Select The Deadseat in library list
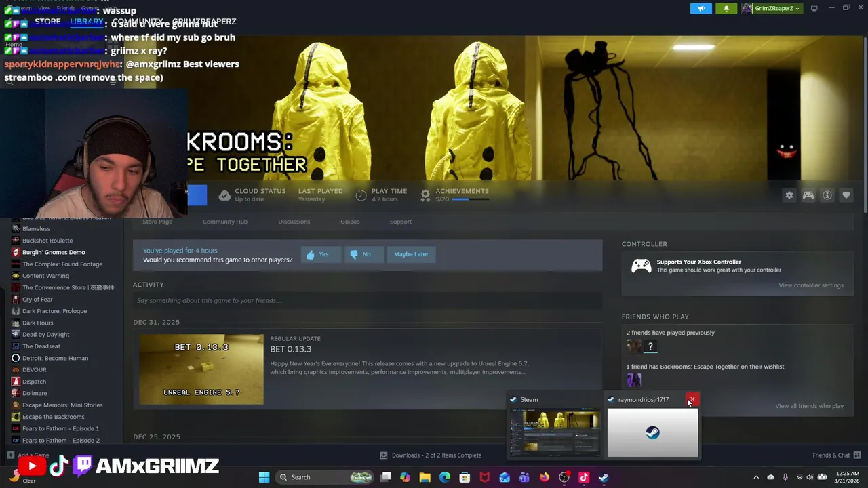 pos(41,346)
